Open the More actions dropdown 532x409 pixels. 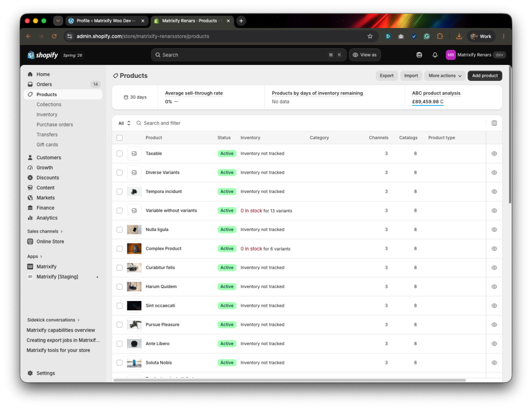point(445,76)
